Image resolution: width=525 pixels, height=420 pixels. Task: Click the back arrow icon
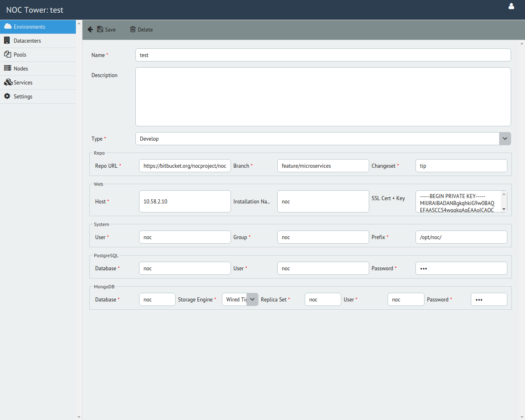coord(90,30)
